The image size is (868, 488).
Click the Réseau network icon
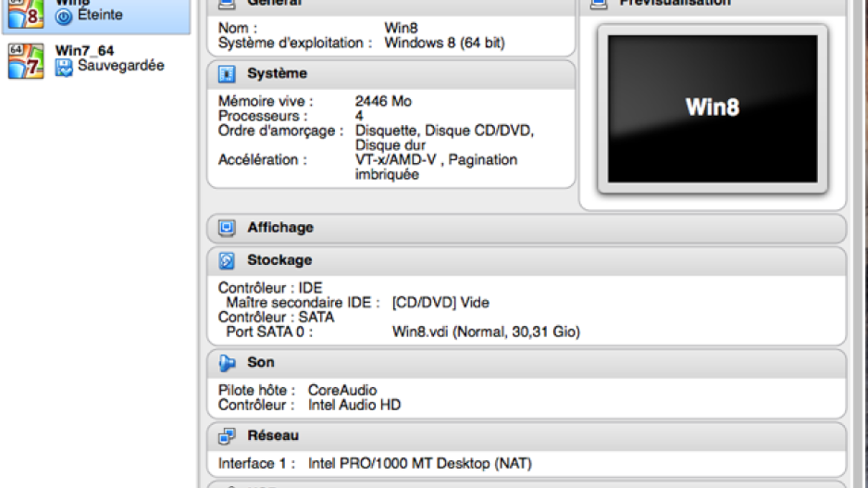pos(227,436)
